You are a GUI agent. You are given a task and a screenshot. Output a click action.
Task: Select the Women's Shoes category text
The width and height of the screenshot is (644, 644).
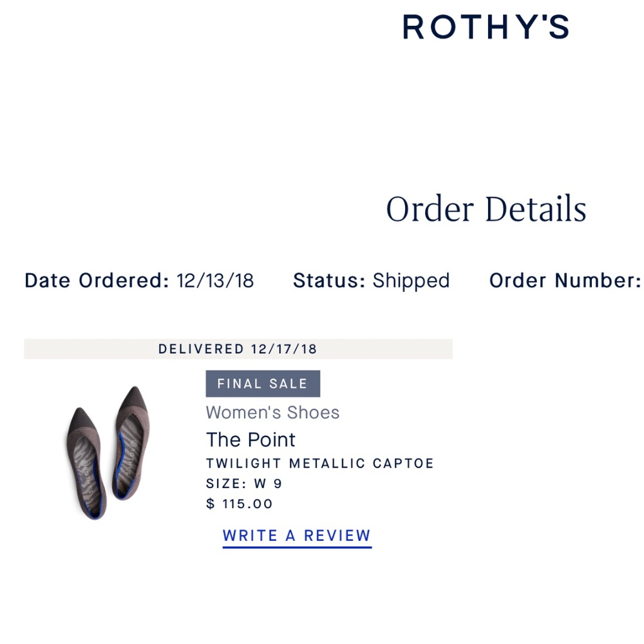click(272, 412)
